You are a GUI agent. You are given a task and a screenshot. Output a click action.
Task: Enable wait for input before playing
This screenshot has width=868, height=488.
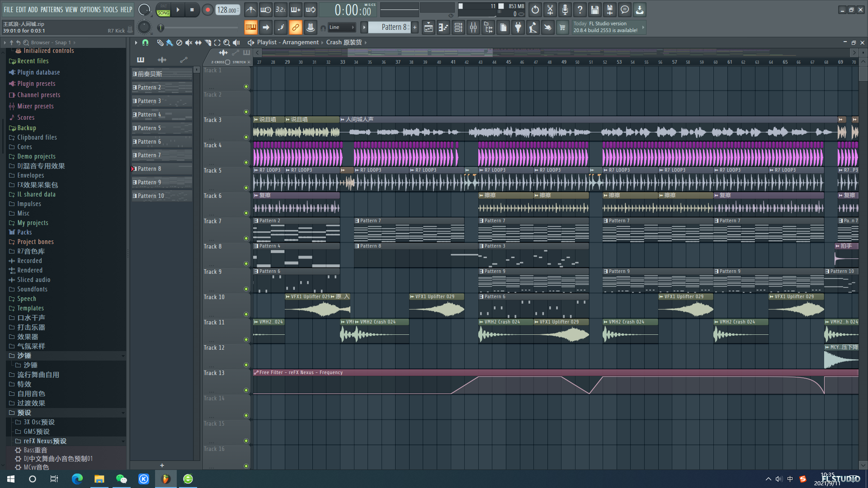tap(266, 9)
